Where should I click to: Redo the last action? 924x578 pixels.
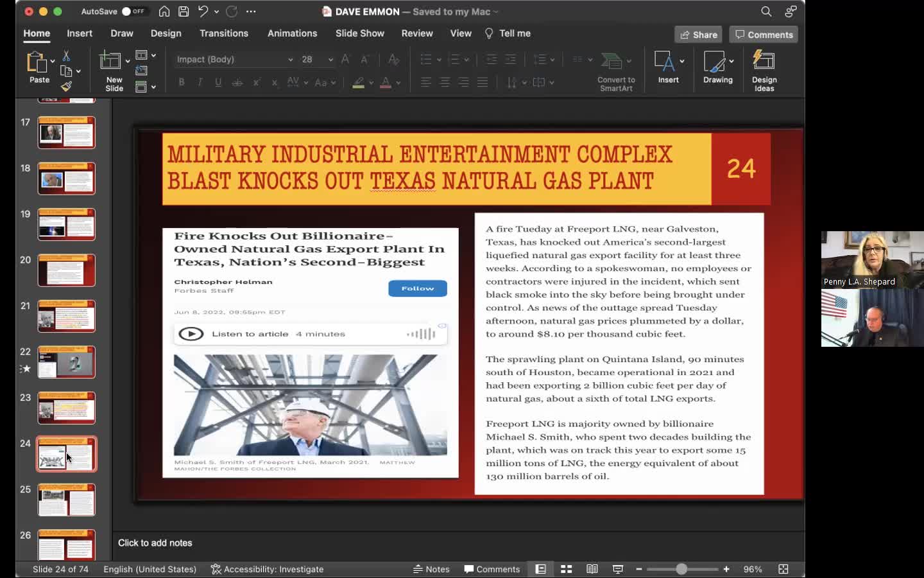pos(232,12)
